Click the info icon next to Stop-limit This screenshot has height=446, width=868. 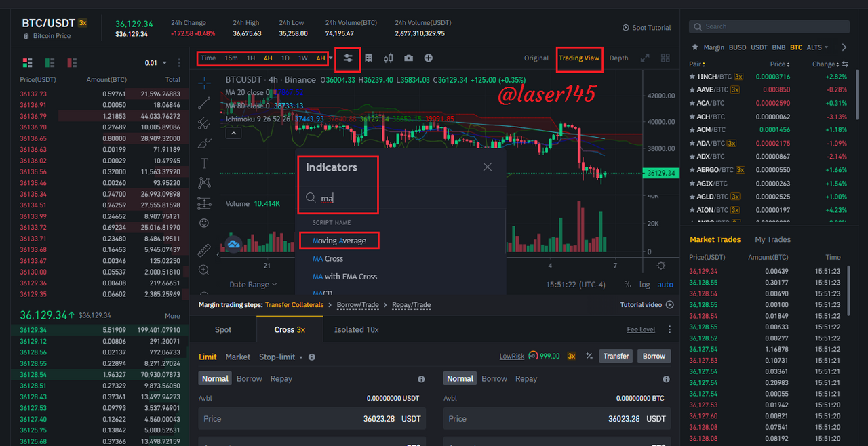point(311,357)
